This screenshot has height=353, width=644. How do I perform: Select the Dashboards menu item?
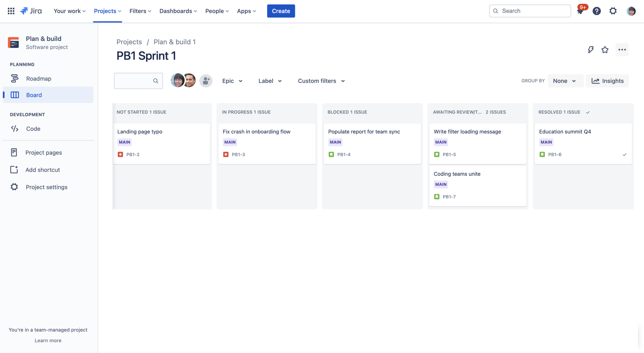pyautogui.click(x=175, y=11)
